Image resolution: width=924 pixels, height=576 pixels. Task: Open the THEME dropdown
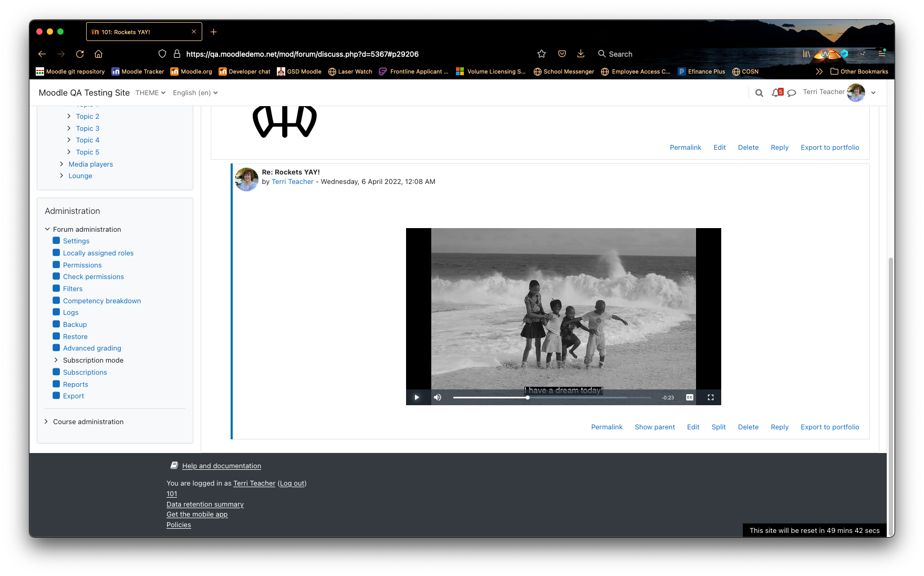click(150, 92)
